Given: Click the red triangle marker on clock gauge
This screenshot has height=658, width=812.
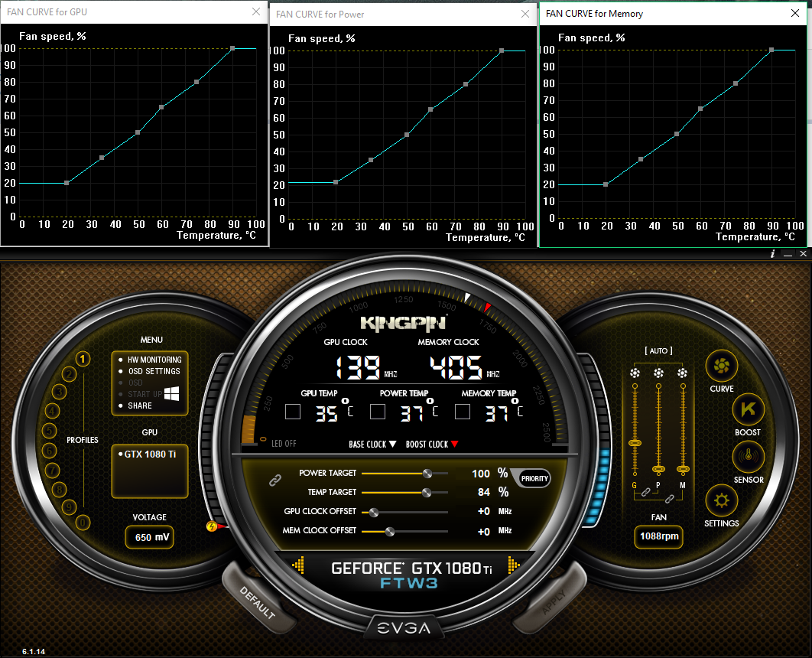Looking at the screenshot, I should 487,308.
